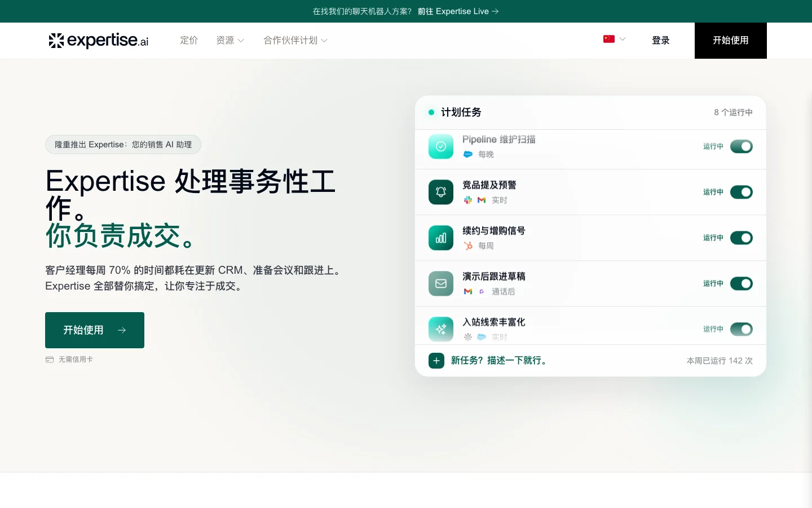812x508 pixels.
Task: Click the envelope icon for 演示后跟进草稿
Action: click(x=441, y=283)
